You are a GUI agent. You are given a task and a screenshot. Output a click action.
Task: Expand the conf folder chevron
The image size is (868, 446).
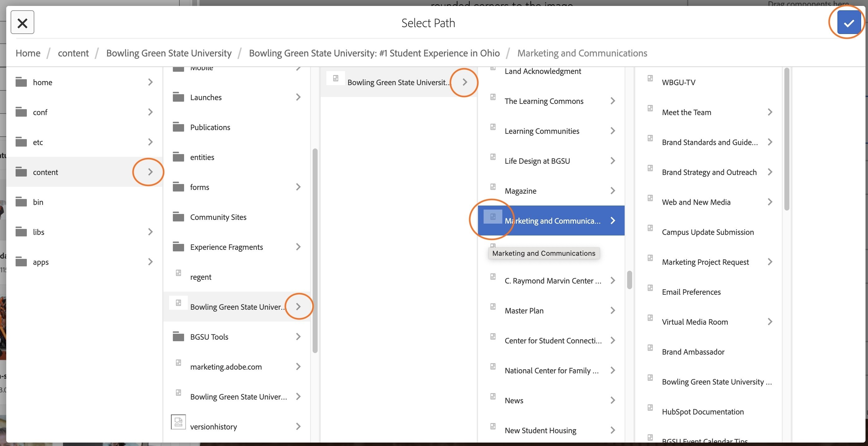coord(150,112)
